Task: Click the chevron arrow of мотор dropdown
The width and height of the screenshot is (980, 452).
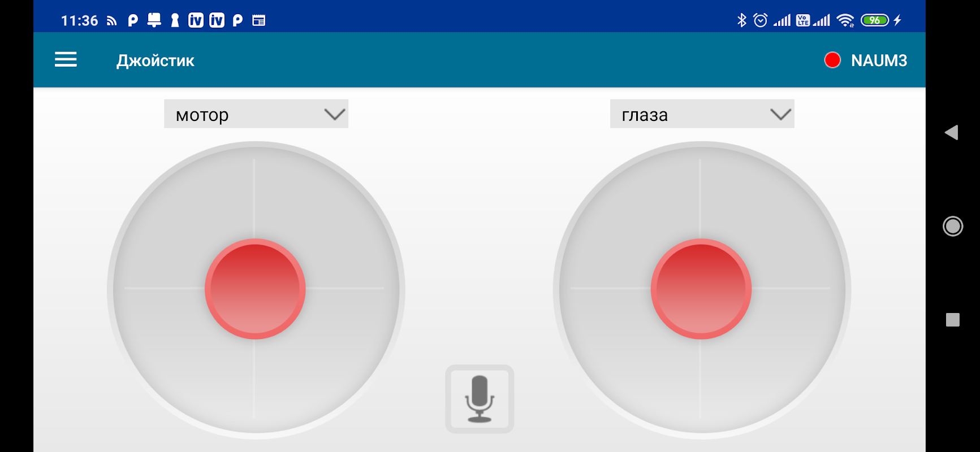Action: tap(335, 115)
